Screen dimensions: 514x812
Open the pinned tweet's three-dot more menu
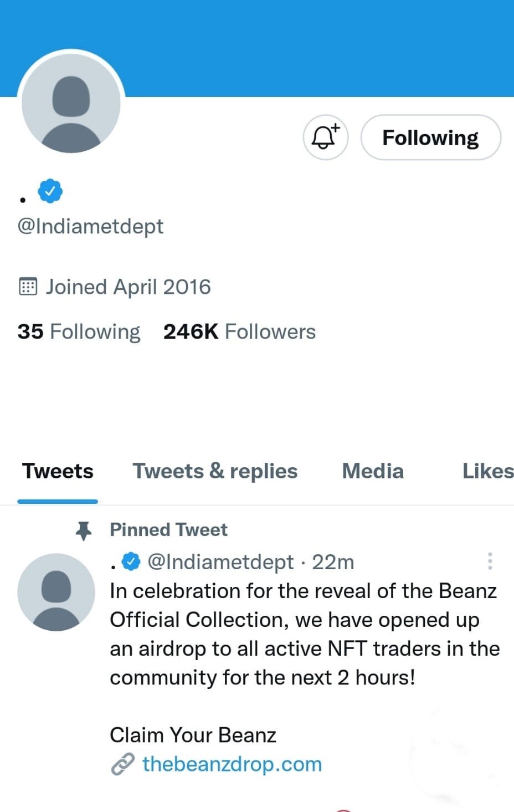click(x=490, y=561)
